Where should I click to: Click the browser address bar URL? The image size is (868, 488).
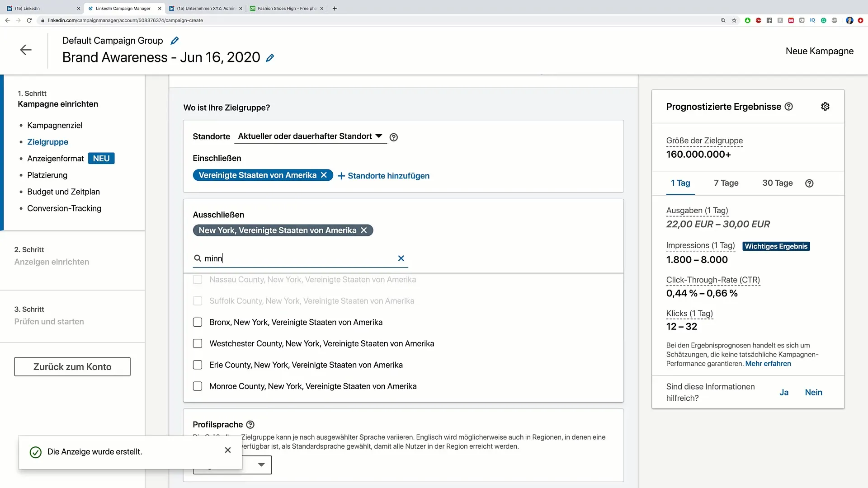point(125,20)
